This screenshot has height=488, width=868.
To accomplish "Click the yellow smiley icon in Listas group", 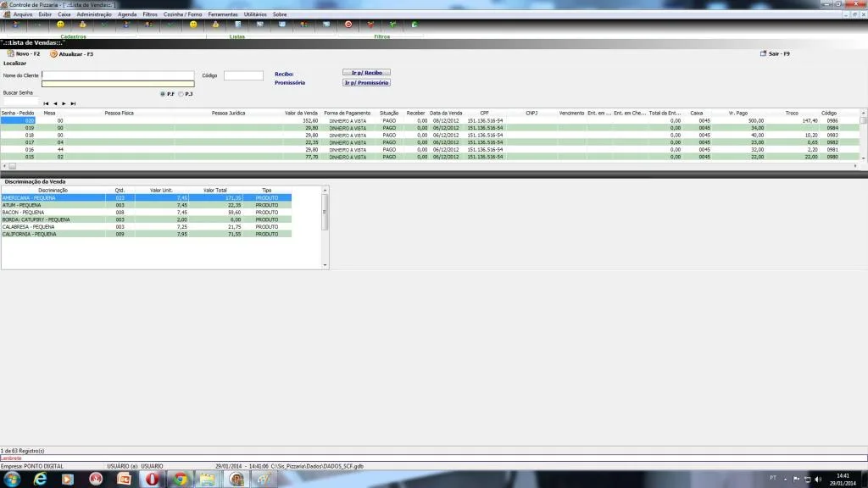I will coord(193,25).
